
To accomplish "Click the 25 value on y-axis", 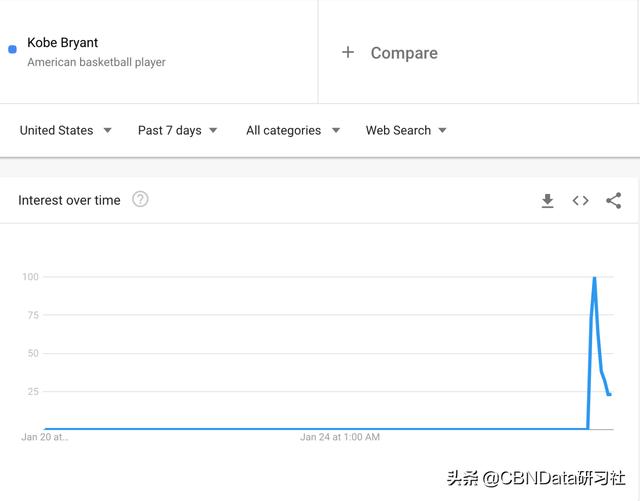I will tap(30, 391).
